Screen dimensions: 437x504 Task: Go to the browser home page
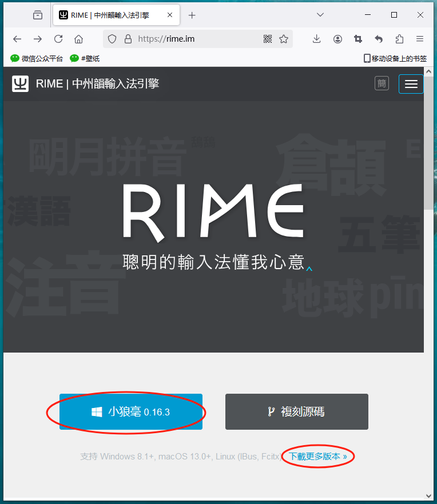(78, 39)
